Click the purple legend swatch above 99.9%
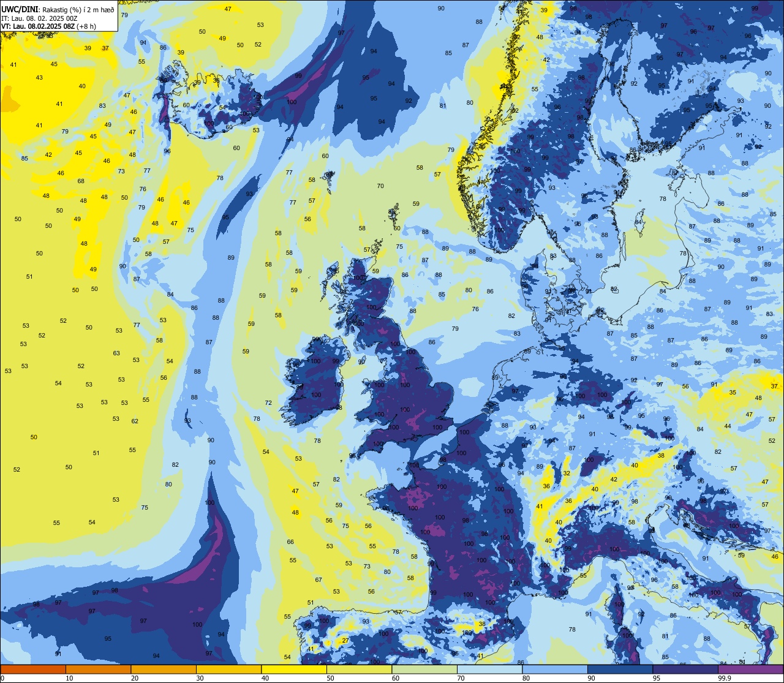This screenshot has height=683, width=784. point(750,669)
